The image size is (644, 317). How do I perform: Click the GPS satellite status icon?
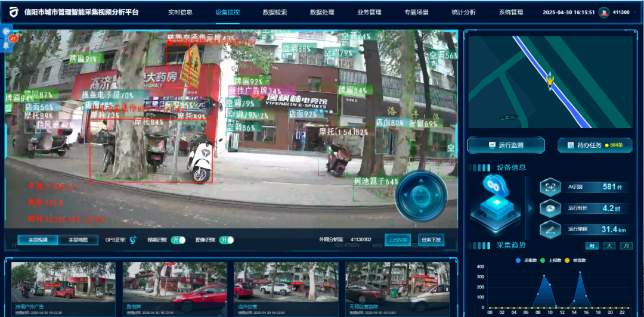[x=134, y=240]
